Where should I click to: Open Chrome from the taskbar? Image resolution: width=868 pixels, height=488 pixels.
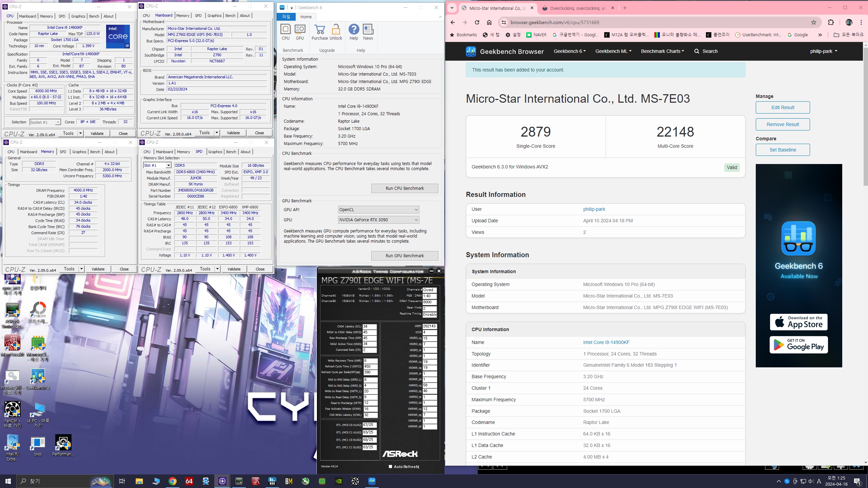point(173,481)
